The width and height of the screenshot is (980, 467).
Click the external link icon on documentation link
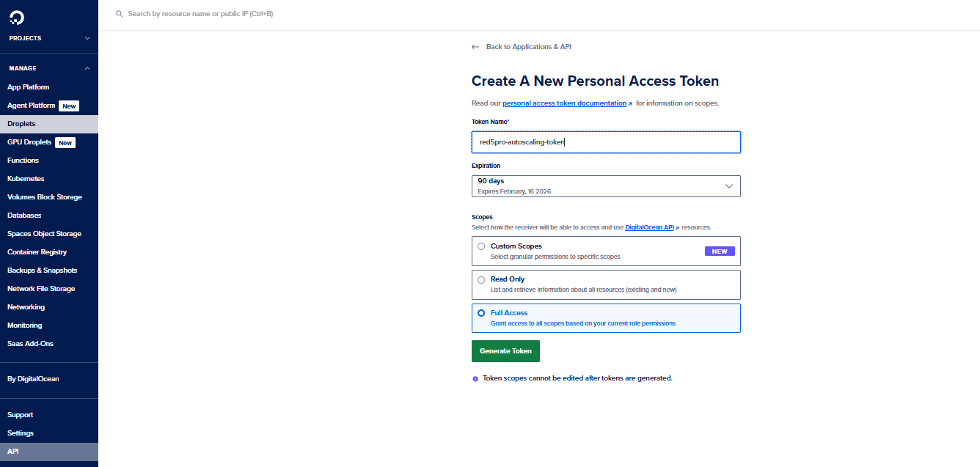(x=629, y=103)
